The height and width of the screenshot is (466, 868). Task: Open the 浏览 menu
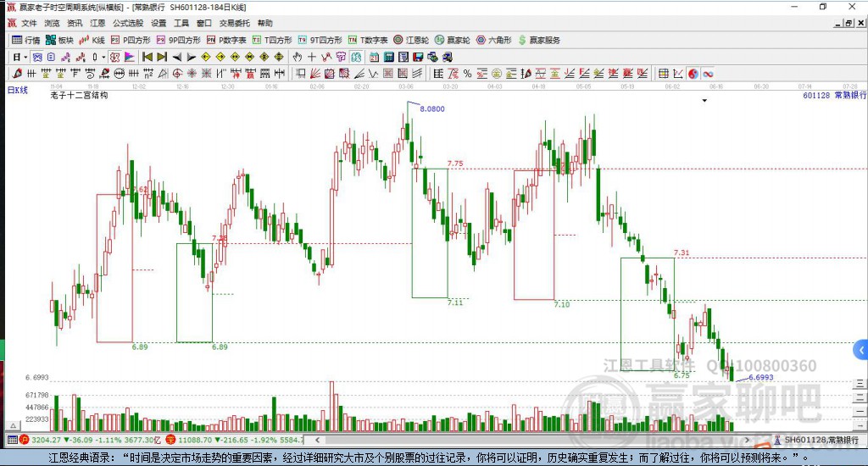tap(52, 23)
